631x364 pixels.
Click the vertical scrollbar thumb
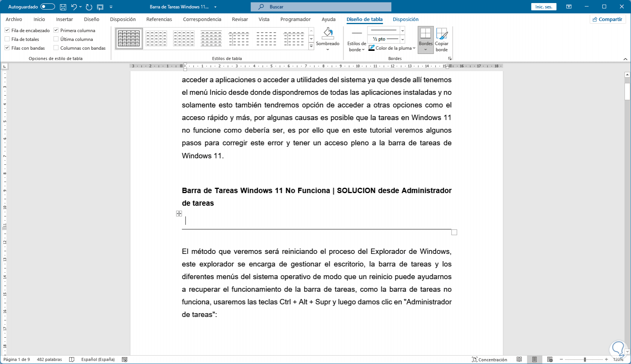pyautogui.click(x=627, y=91)
